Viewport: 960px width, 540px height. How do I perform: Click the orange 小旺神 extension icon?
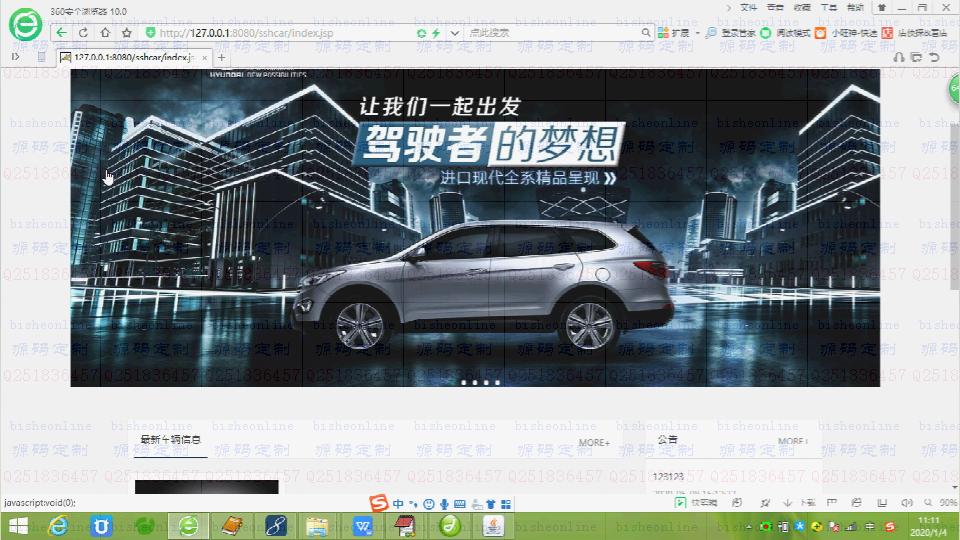[820, 32]
